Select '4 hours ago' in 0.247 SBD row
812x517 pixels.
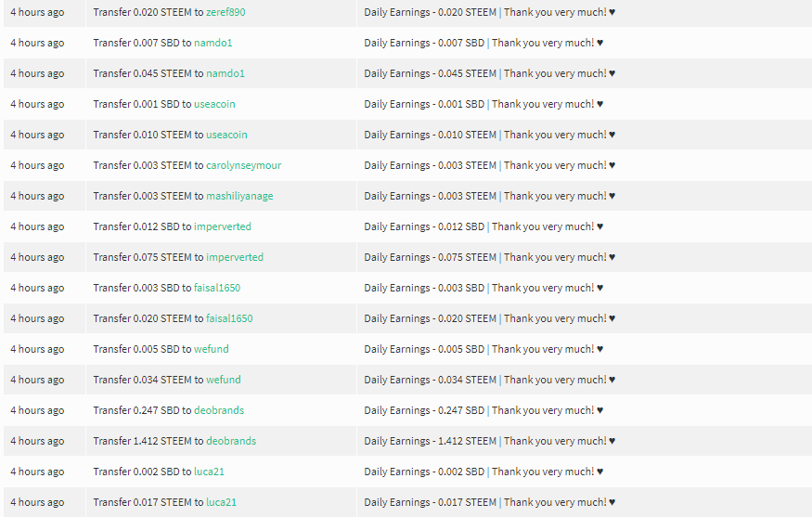pos(37,409)
